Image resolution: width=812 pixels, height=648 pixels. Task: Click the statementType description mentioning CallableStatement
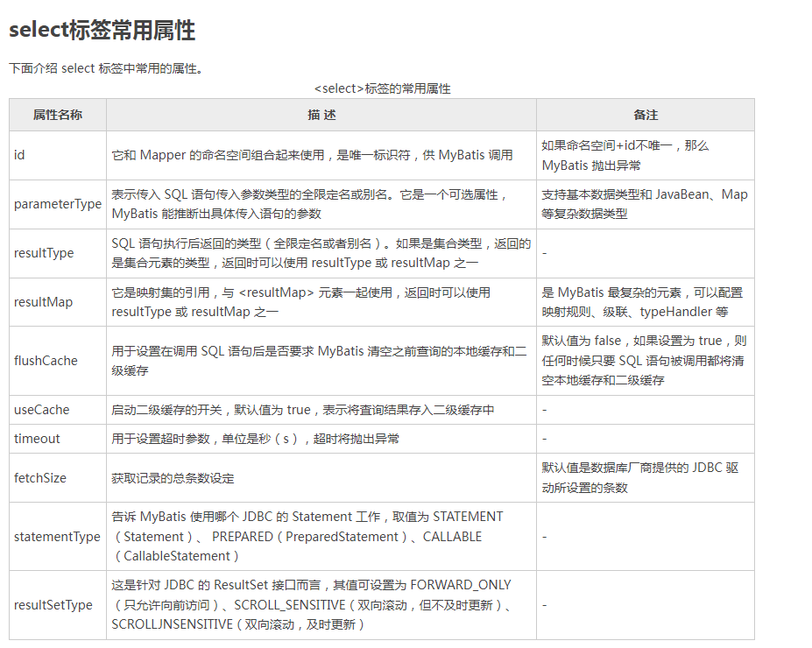pos(307,536)
